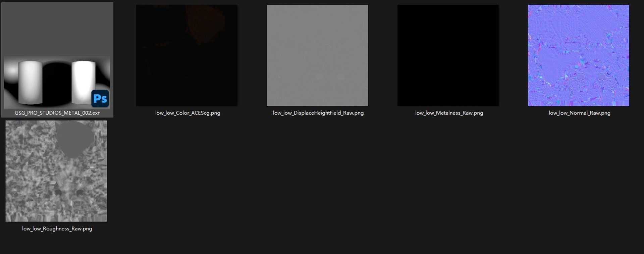This screenshot has height=254, width=644.
Task: Click the low_low_Roughness_Raw.png file name label
Action: (57, 229)
